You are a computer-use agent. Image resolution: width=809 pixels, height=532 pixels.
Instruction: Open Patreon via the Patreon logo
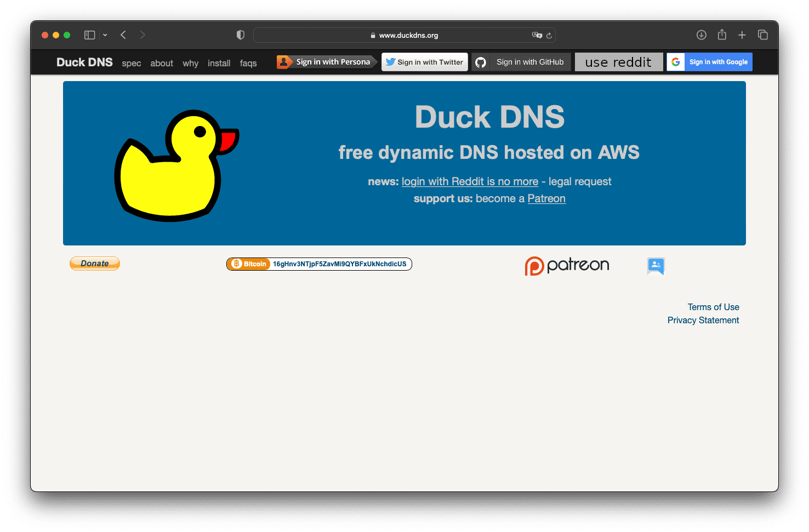tap(567, 265)
